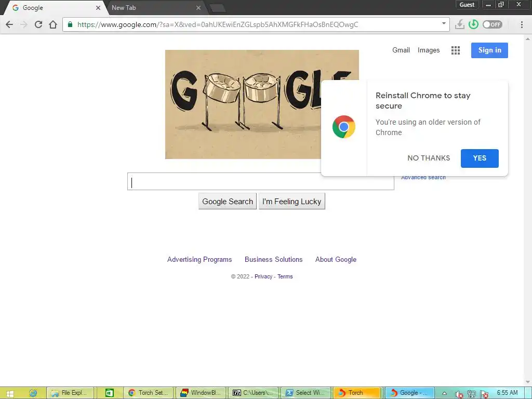
Task: Click the green padlock security icon
Action: 70,24
